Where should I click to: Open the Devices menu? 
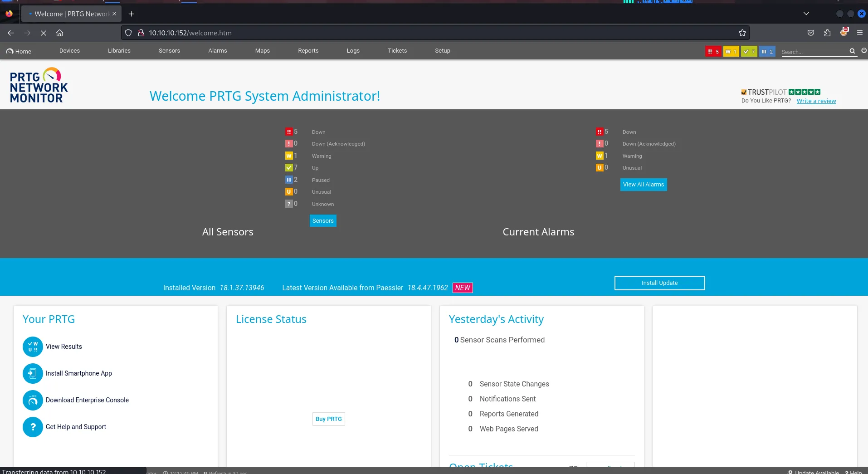[x=69, y=51]
